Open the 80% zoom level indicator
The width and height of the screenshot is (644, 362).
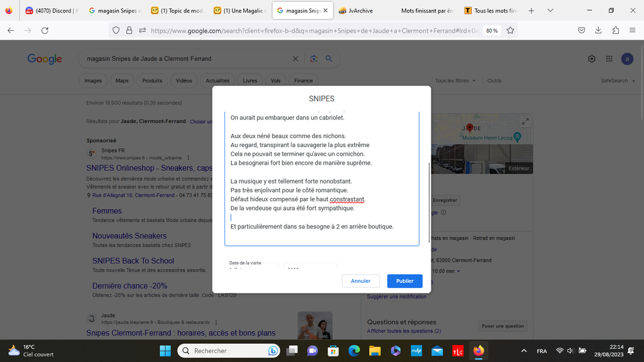492,30
